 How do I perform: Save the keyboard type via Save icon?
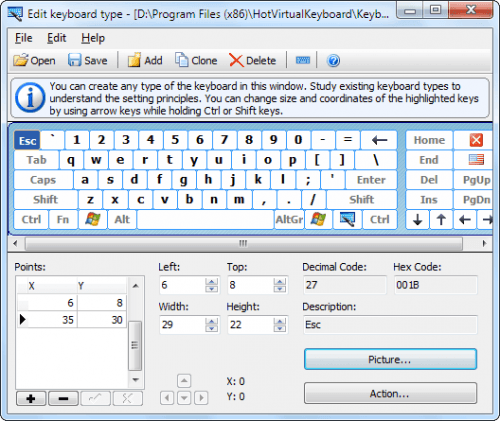tap(88, 61)
